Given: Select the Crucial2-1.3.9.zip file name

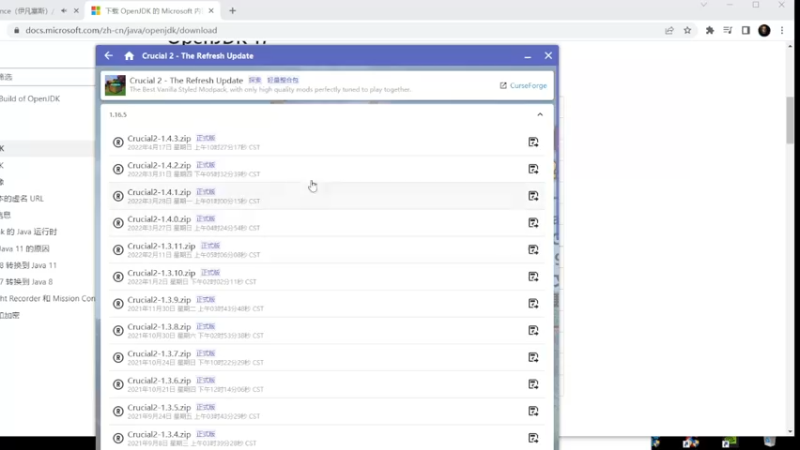Looking at the screenshot, I should (x=159, y=300).
